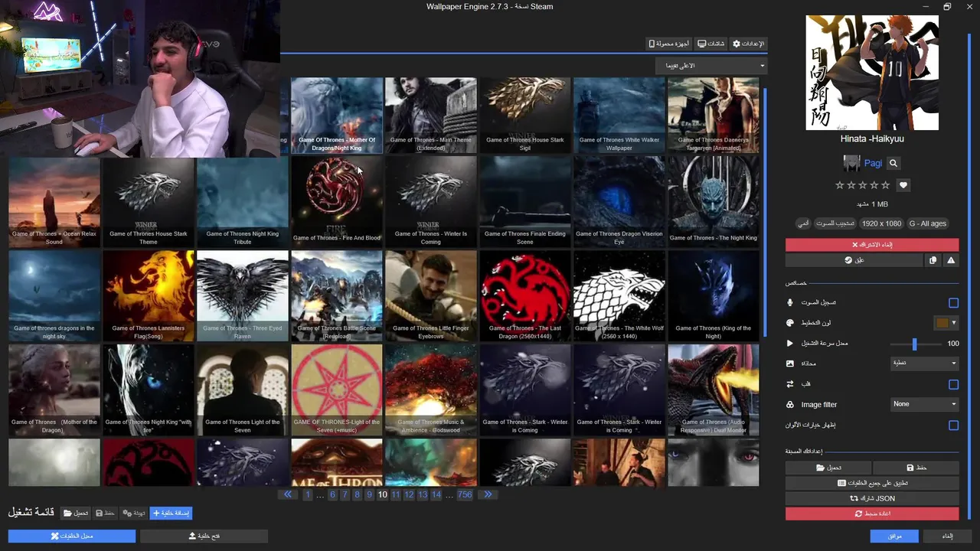
Task: Click the copy icon next to the comment button
Action: click(x=933, y=260)
